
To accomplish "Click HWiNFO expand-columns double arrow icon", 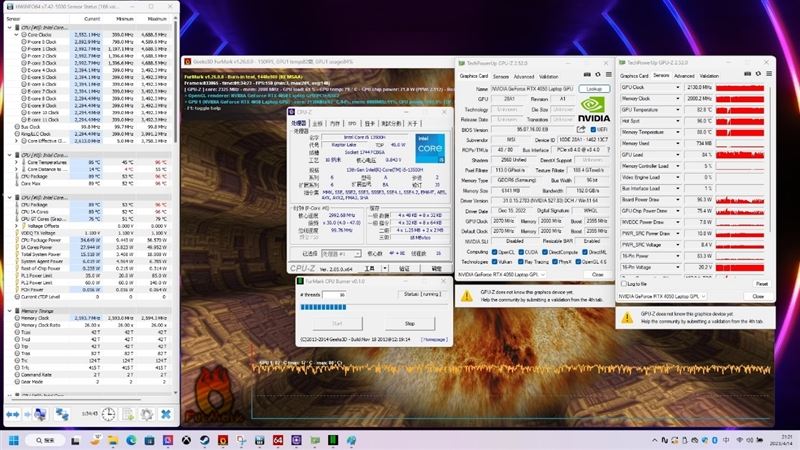I will [13, 414].
